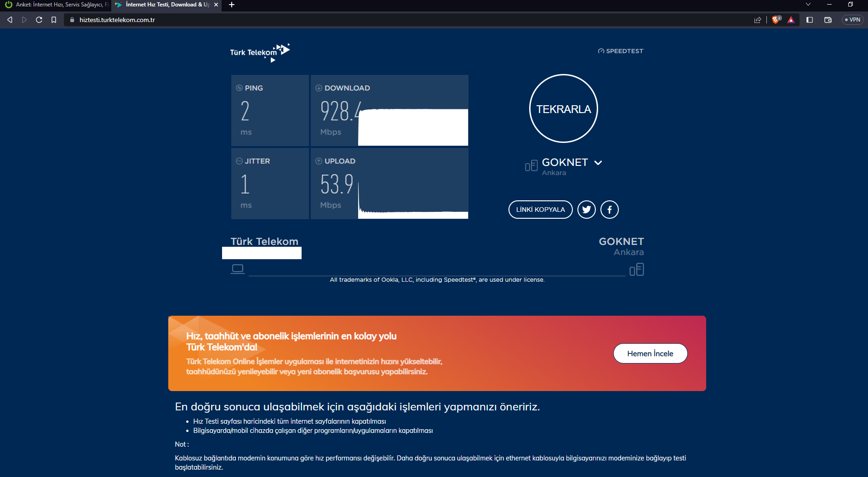This screenshot has height=477, width=868.
Task: Click the Share page icon in address bar
Action: pos(758,20)
